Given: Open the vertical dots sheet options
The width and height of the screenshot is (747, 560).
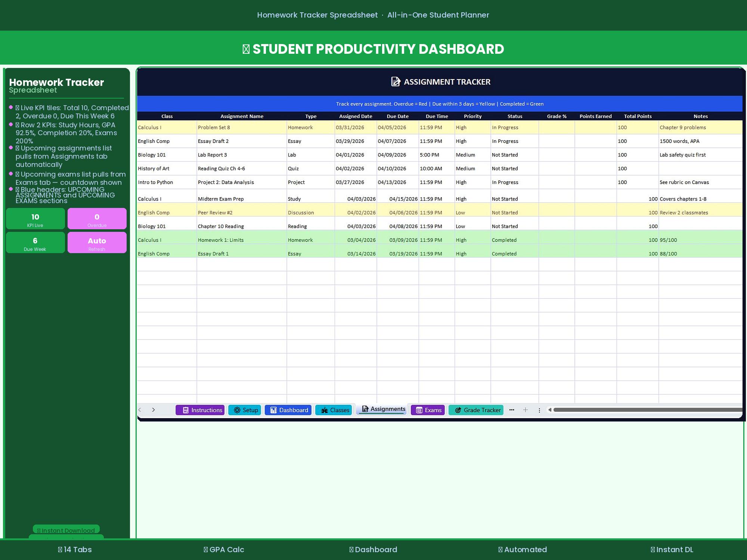Looking at the screenshot, I should [539, 410].
